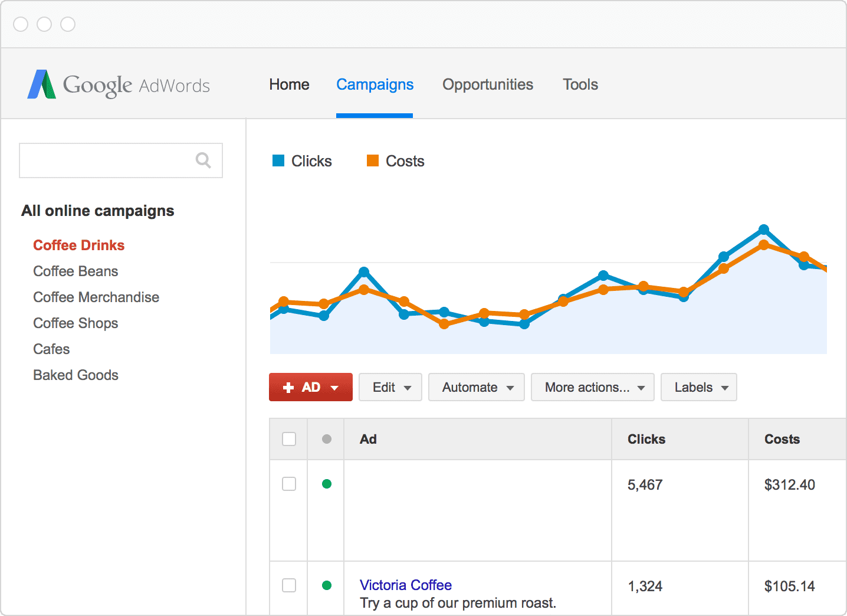Select the Cafes campaign

[51, 349]
